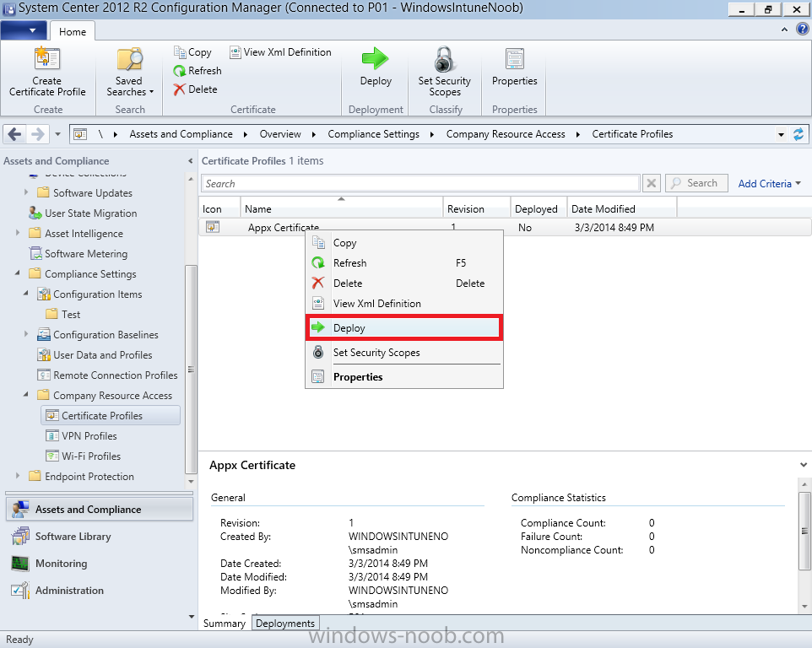Switch to the Software Library workspace
This screenshot has height=648, width=812.
(100, 537)
